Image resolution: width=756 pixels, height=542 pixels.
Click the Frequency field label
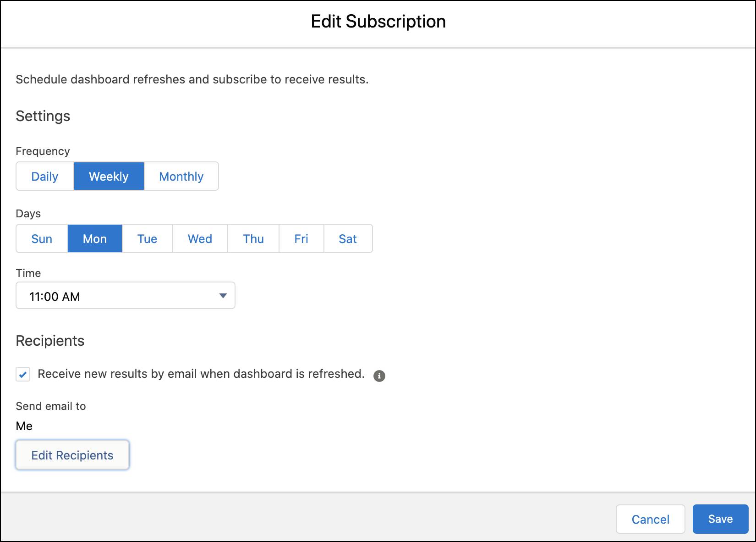coord(43,151)
